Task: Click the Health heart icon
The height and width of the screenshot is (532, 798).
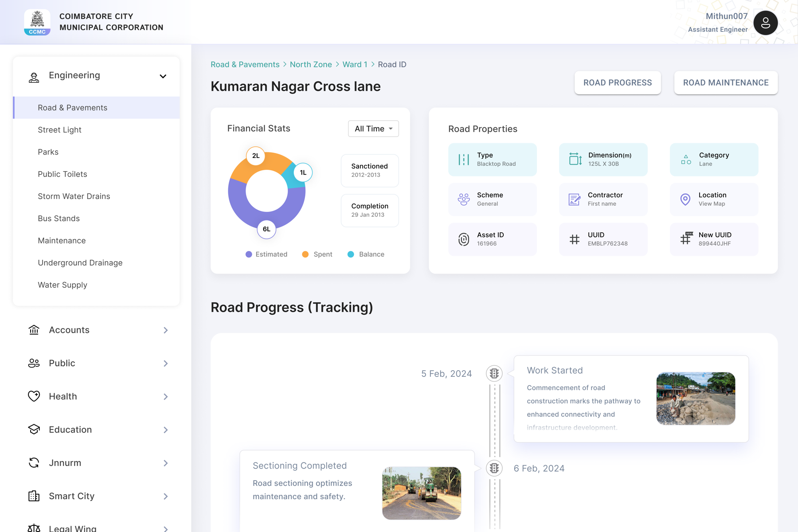Action: click(x=34, y=396)
